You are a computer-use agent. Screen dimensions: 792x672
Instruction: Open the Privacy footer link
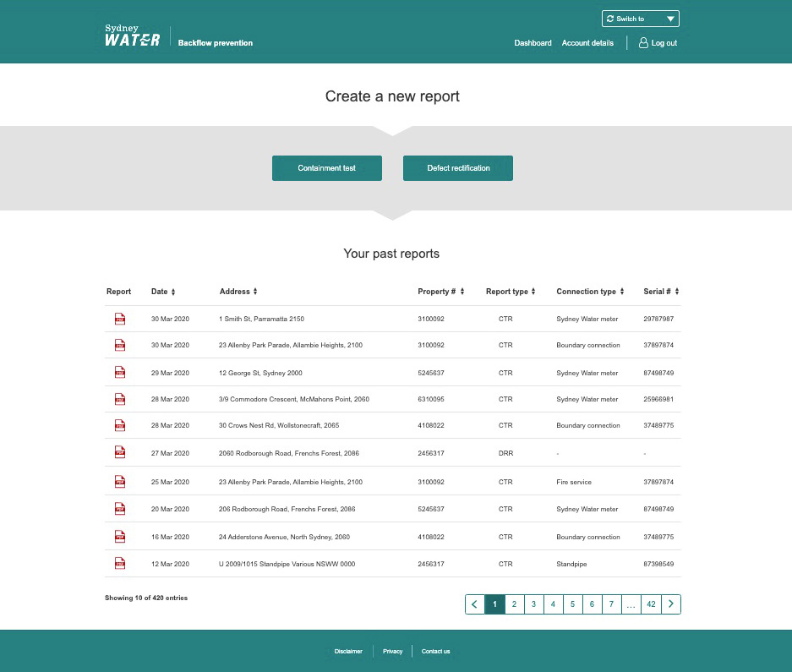[392, 652]
